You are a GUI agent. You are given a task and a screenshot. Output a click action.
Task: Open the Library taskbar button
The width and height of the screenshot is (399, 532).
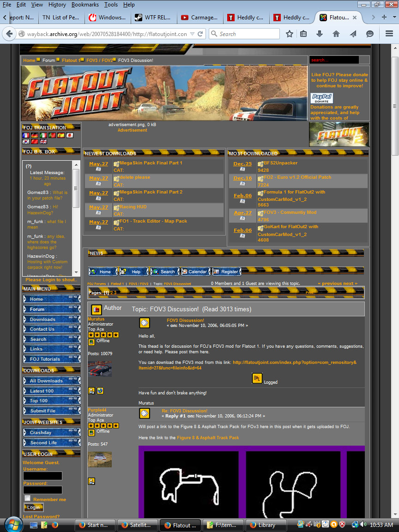click(266, 525)
